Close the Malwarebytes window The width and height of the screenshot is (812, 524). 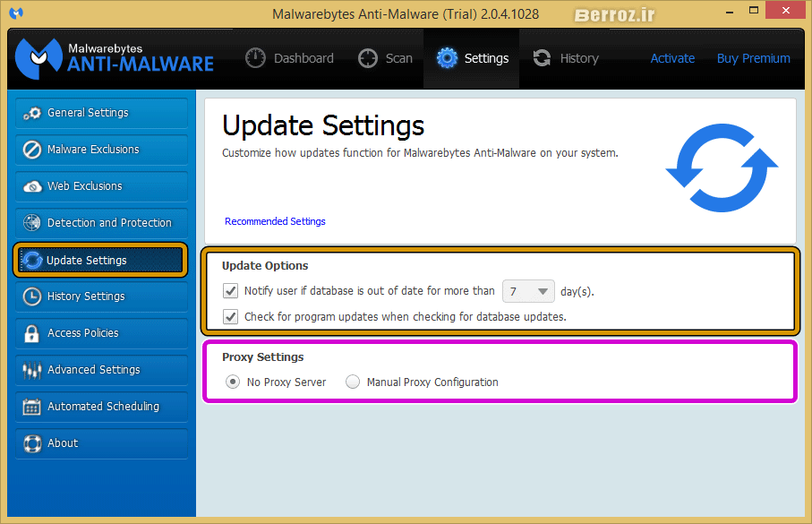point(785,11)
